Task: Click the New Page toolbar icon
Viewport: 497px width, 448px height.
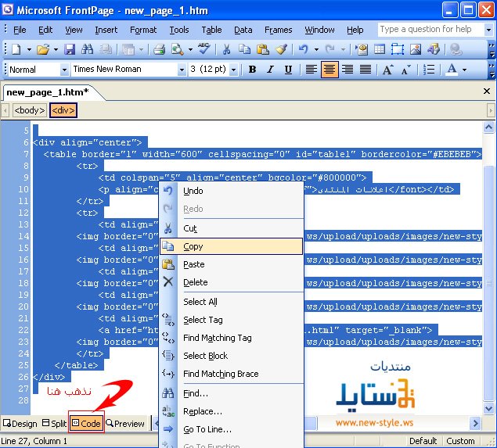Action: pos(16,49)
